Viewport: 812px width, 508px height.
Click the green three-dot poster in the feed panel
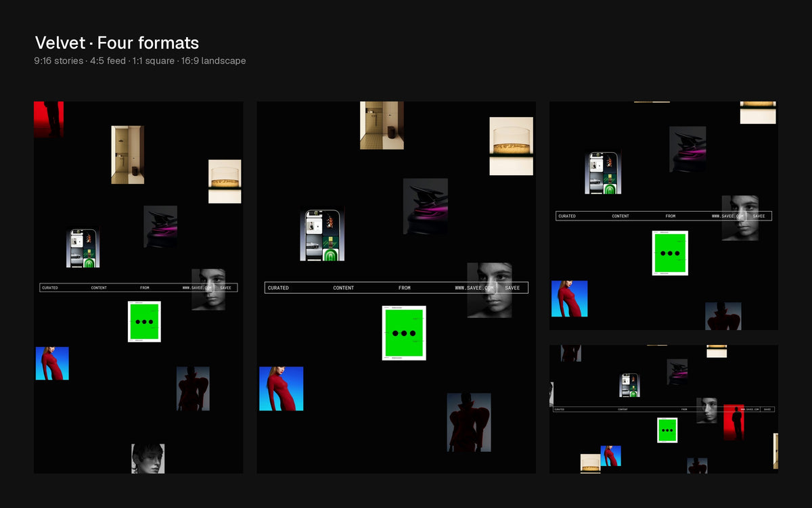coord(404,333)
